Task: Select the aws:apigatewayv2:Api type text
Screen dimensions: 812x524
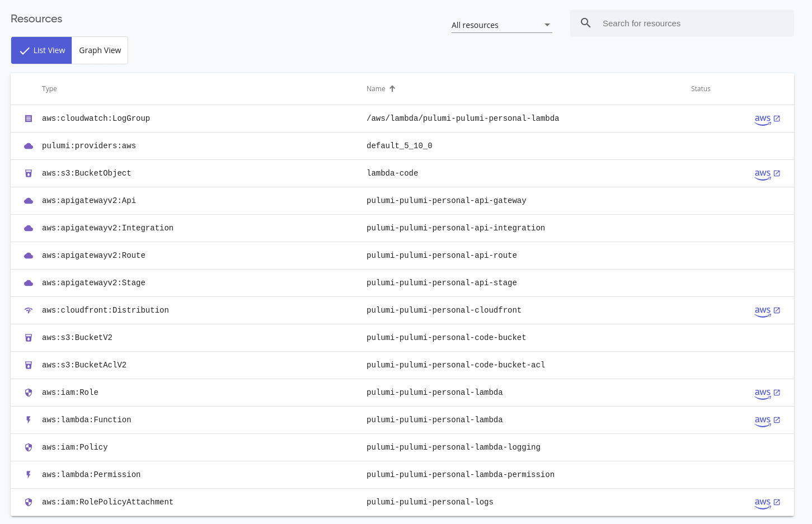Action: (89, 201)
